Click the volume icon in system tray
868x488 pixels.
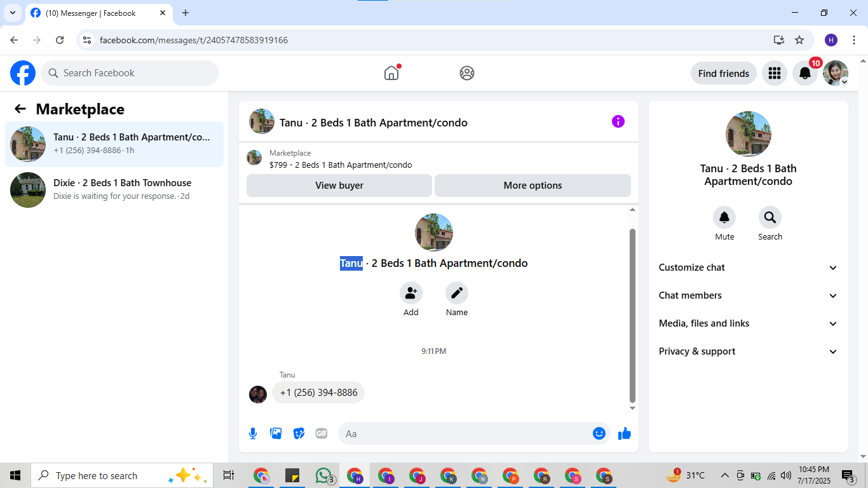point(786,475)
